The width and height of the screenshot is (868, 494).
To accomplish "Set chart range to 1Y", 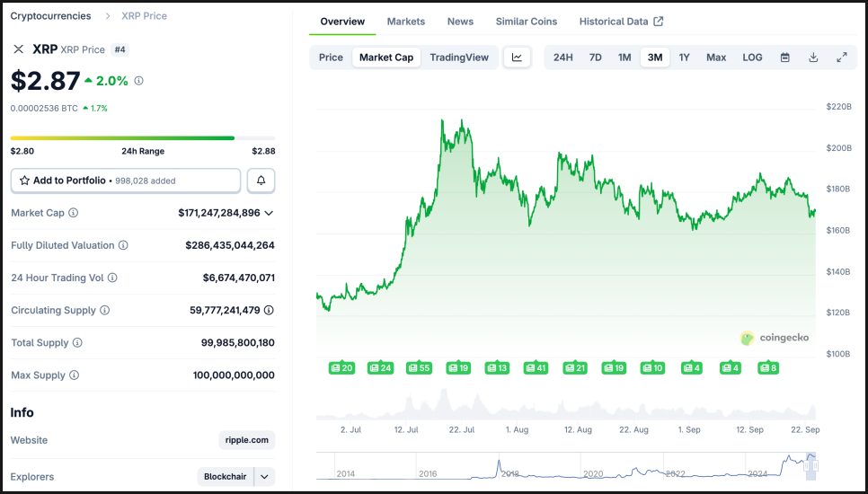I will coord(684,57).
